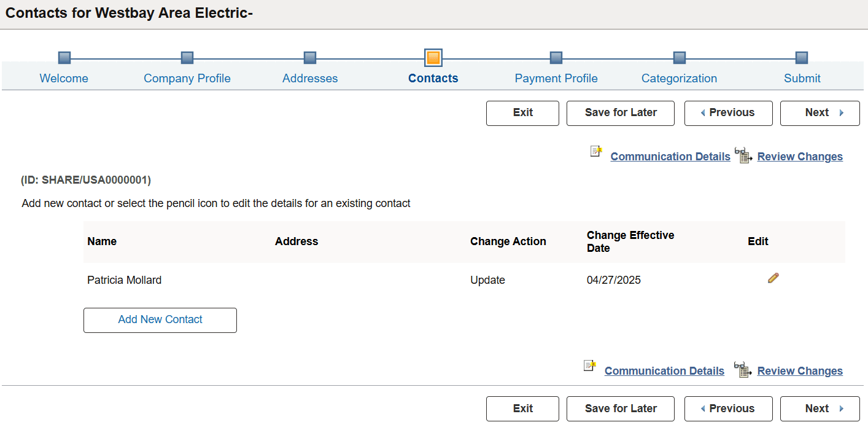Open the Categorization step
Screen dimensions: 868x430
[x=679, y=78]
